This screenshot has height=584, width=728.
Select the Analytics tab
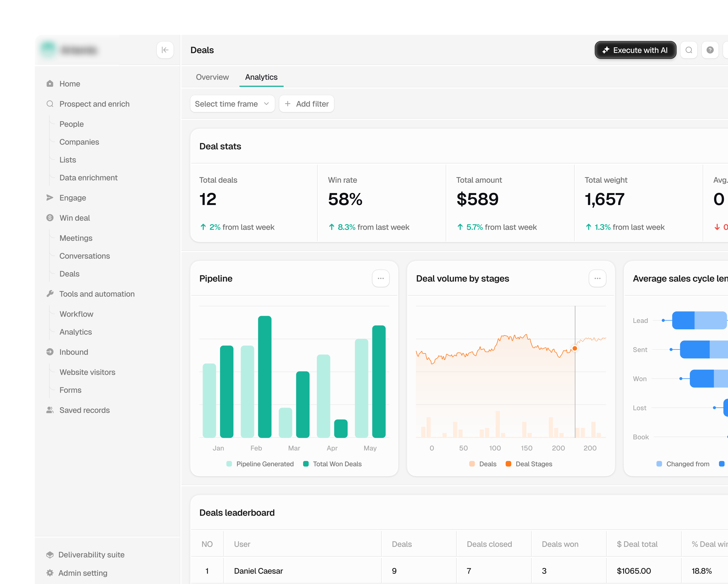coord(261,77)
